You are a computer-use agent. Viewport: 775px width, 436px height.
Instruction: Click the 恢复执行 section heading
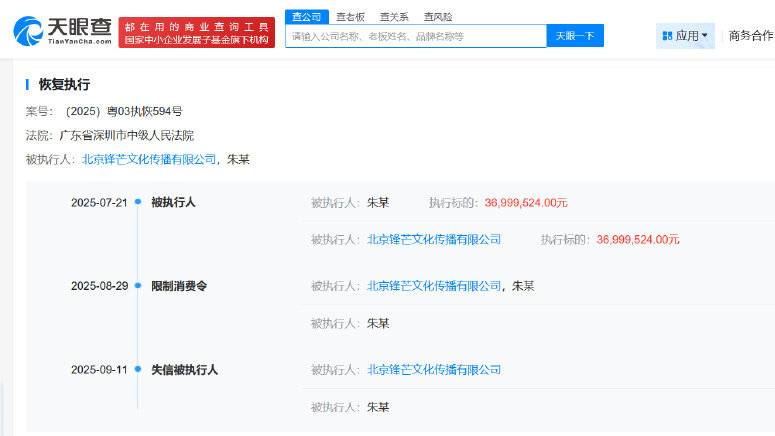point(64,85)
